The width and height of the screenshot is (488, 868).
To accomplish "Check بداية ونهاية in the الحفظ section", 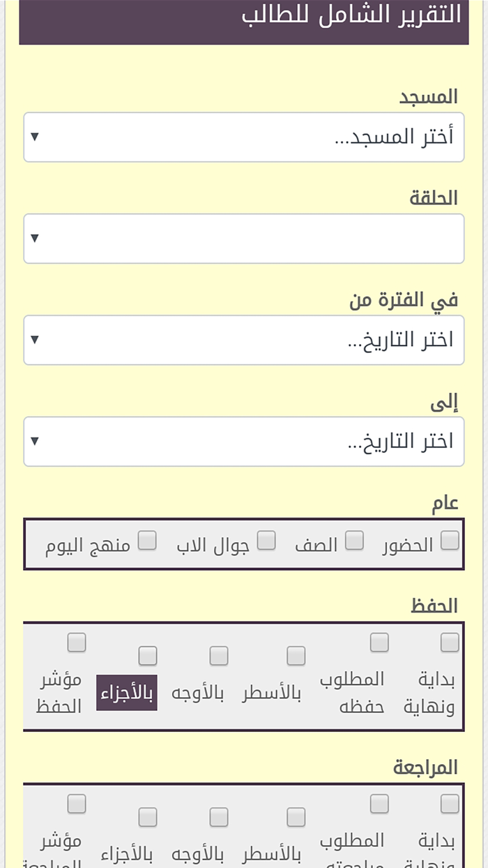I will 448,641.
